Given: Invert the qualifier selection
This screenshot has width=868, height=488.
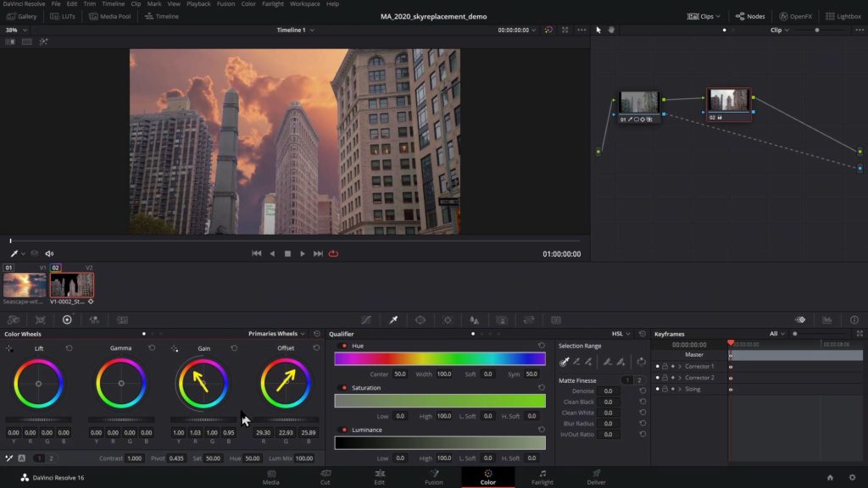Looking at the screenshot, I should pyautogui.click(x=641, y=362).
